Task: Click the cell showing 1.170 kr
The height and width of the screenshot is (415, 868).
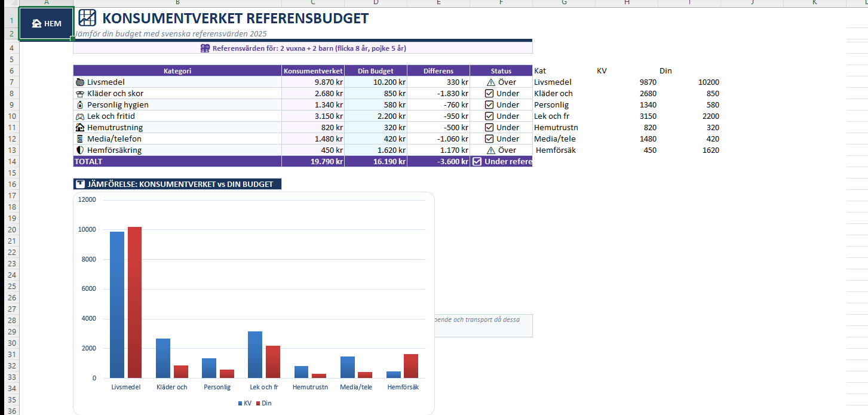Action: (x=438, y=150)
